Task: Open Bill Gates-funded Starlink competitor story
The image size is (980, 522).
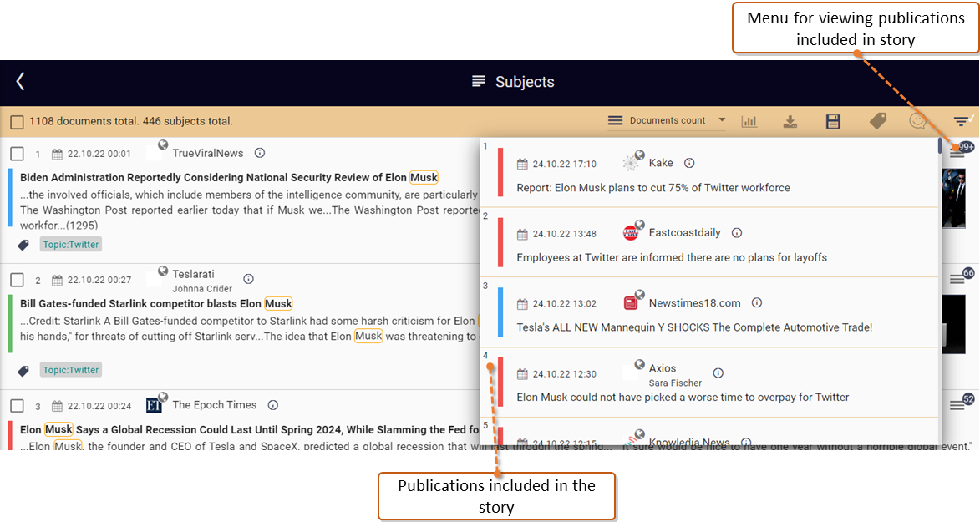Action: 156,304
